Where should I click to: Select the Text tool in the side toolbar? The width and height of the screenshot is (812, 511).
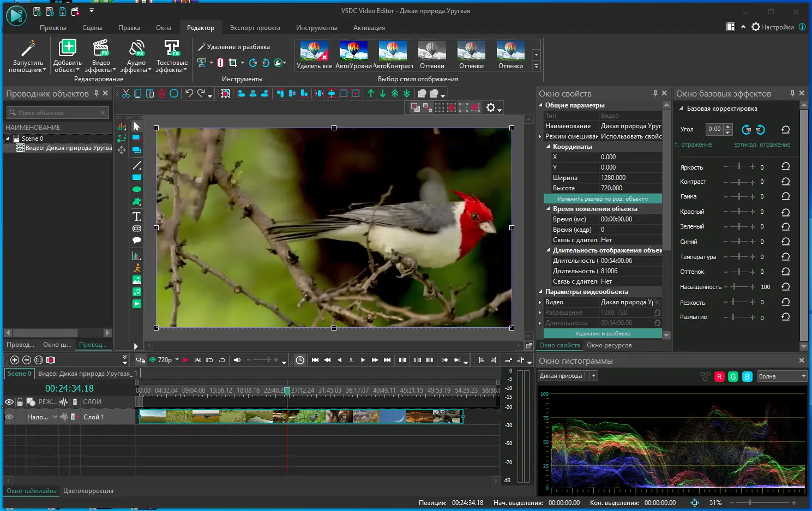[x=137, y=217]
